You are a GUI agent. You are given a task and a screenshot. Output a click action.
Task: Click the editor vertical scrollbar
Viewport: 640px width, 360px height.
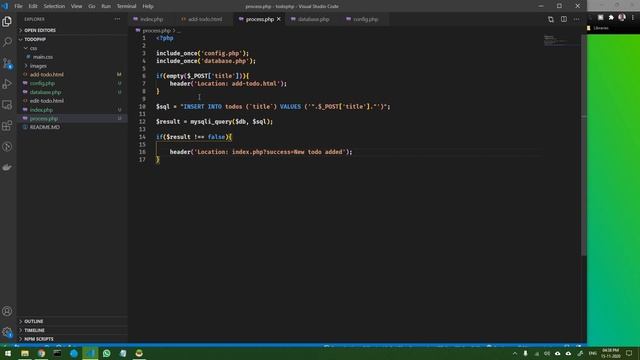584,145
